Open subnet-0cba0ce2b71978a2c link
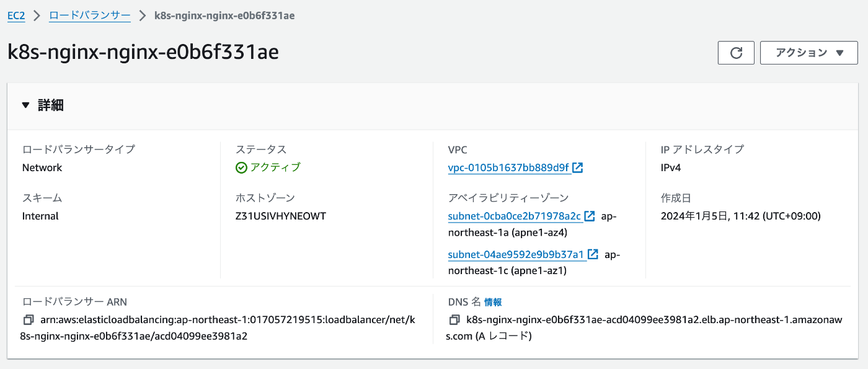868x369 pixels. coord(515,216)
